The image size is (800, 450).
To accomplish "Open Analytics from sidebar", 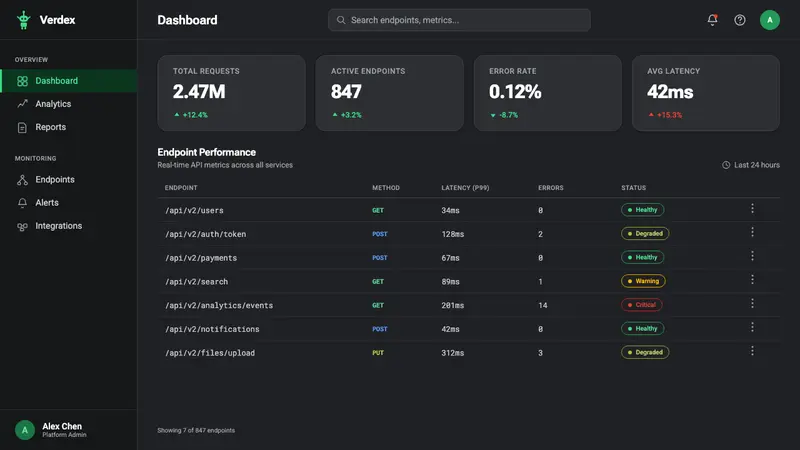I will tap(69, 104).
